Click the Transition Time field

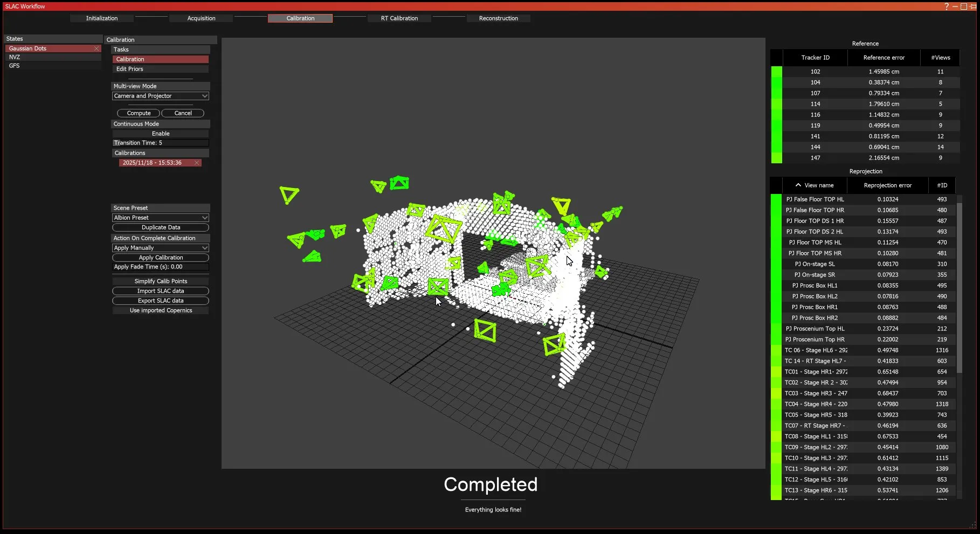(160, 143)
